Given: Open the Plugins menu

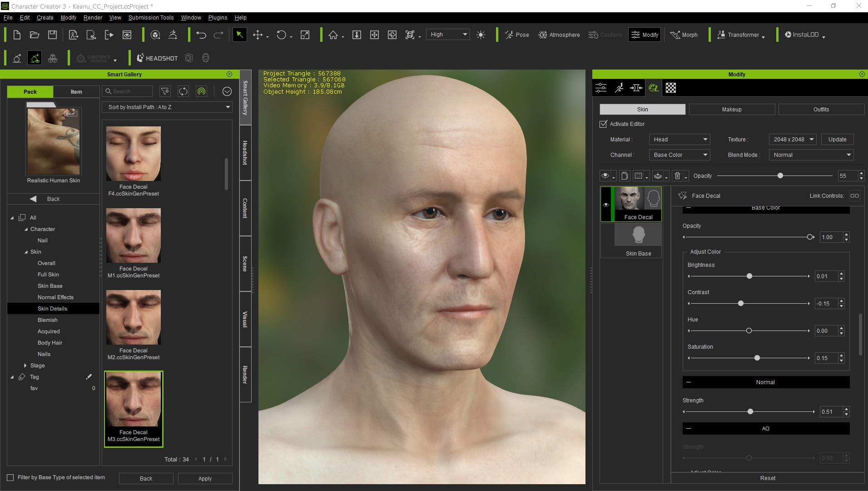Looking at the screenshot, I should pos(218,18).
